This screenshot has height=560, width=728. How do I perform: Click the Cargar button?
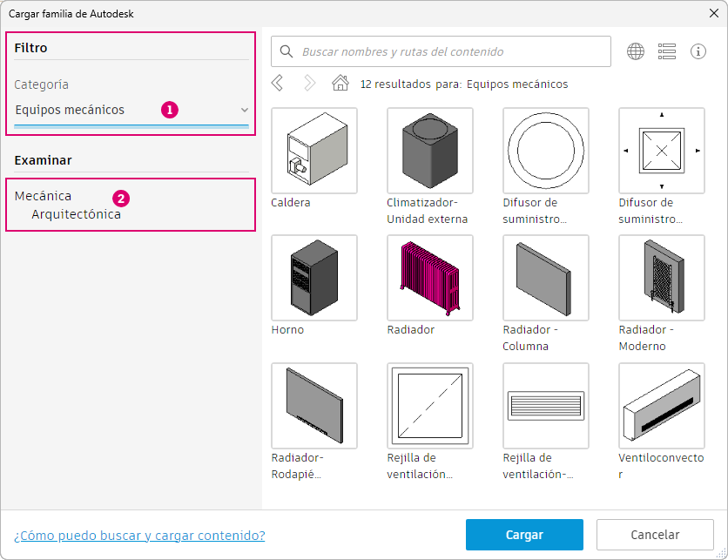(524, 535)
